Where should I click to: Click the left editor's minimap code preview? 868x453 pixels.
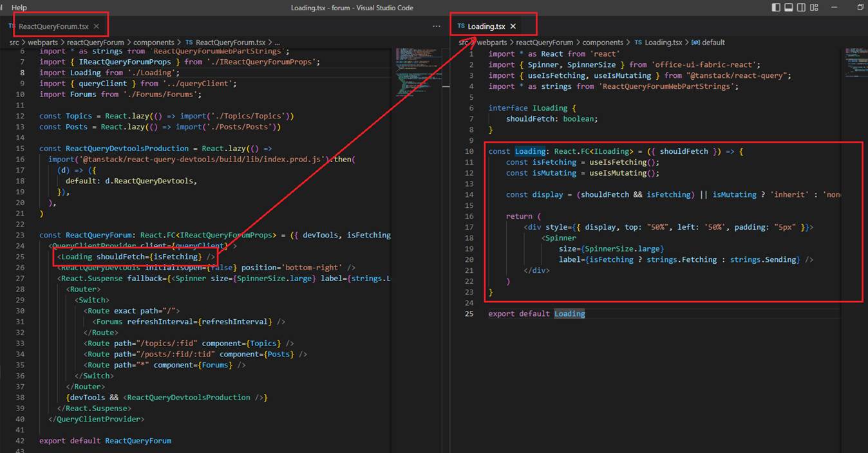409,64
